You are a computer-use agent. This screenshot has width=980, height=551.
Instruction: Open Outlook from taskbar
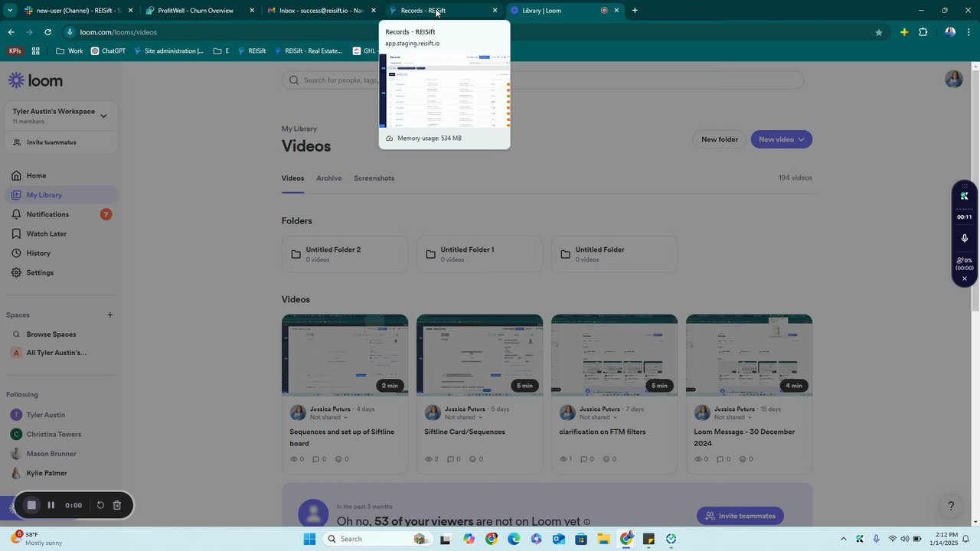[559, 539]
